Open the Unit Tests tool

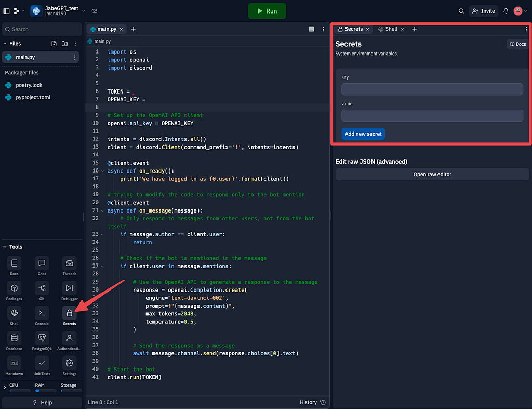pyautogui.click(x=42, y=363)
